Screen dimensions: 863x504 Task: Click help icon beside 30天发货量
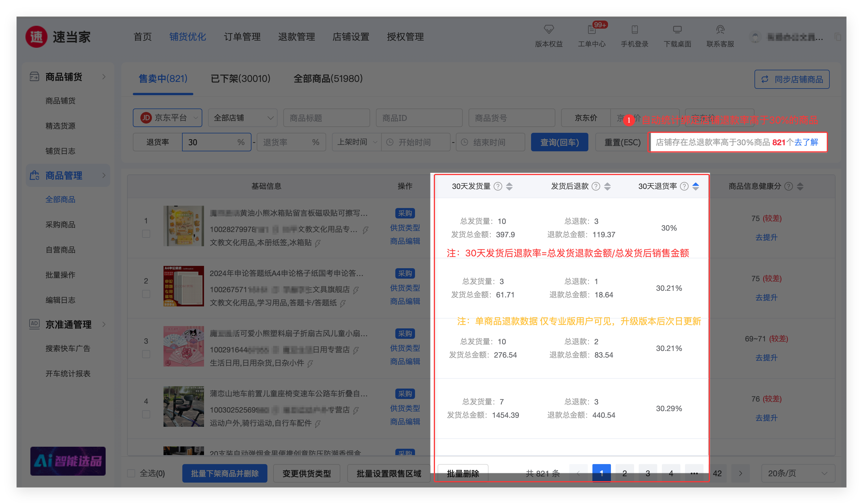tap(498, 186)
